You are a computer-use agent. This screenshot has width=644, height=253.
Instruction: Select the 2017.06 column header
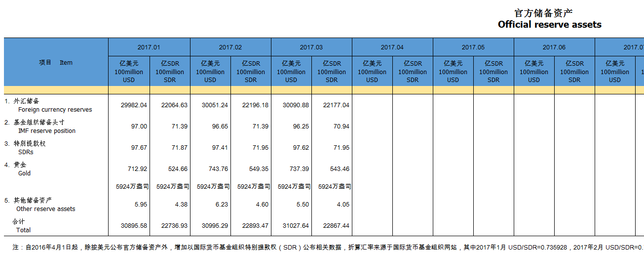(554, 47)
